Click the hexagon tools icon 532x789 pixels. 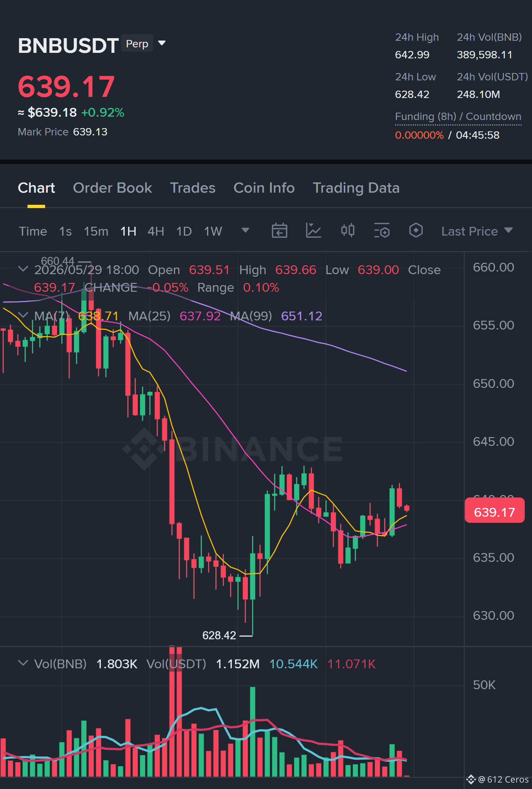click(416, 231)
